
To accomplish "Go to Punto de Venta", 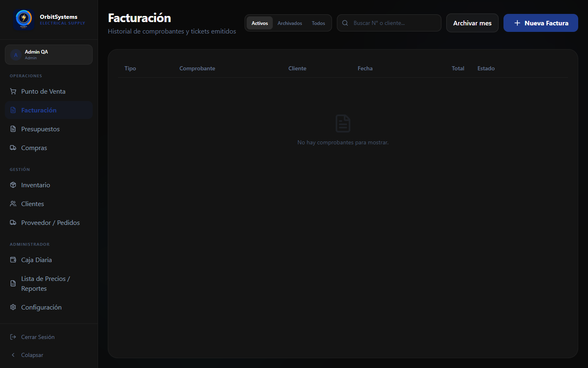I will tap(49, 92).
